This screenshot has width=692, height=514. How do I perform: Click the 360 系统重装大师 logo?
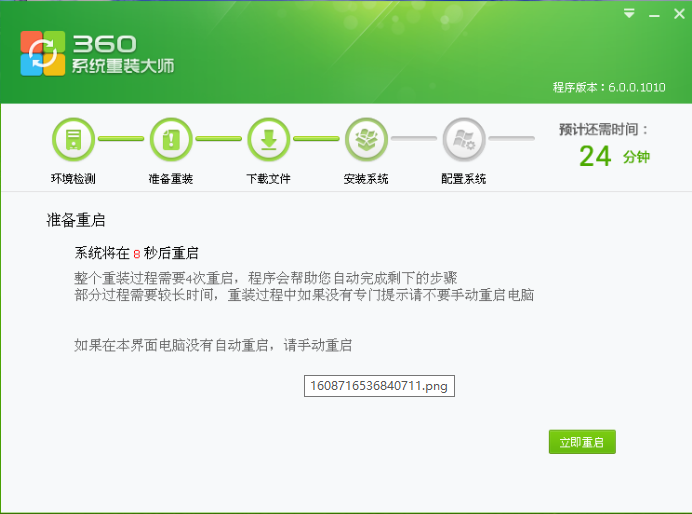coord(97,54)
